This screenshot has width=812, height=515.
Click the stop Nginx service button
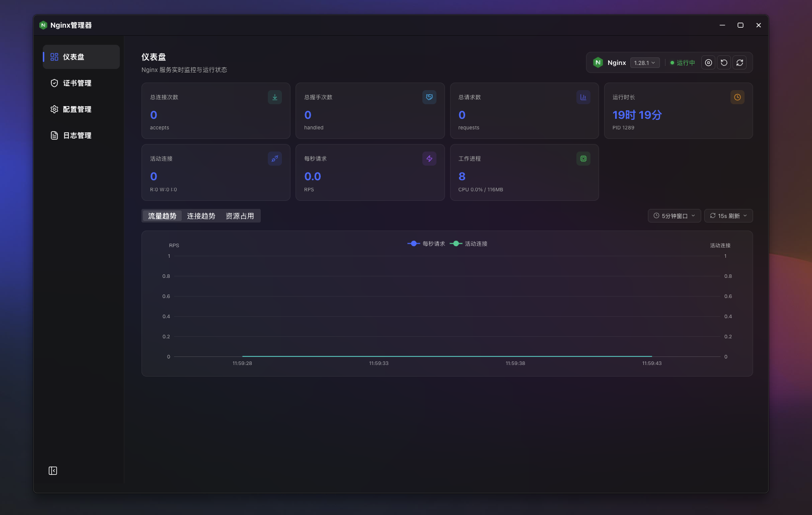pyautogui.click(x=708, y=63)
